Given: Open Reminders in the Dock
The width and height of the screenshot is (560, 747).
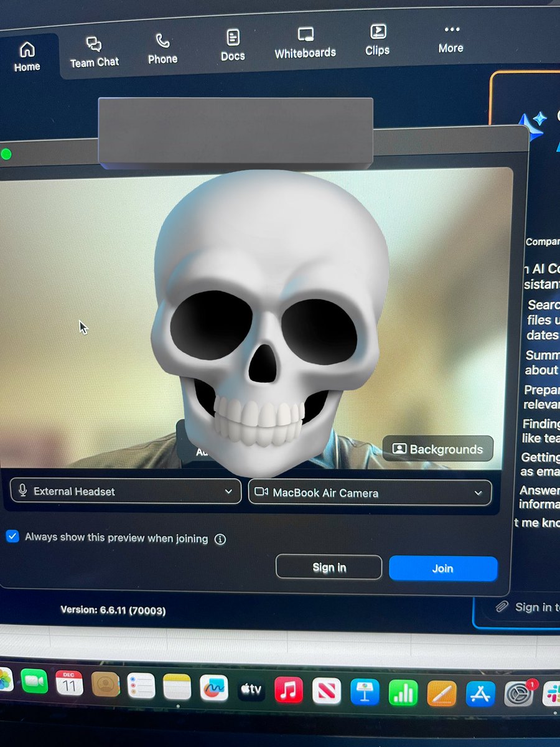Looking at the screenshot, I should (x=141, y=685).
